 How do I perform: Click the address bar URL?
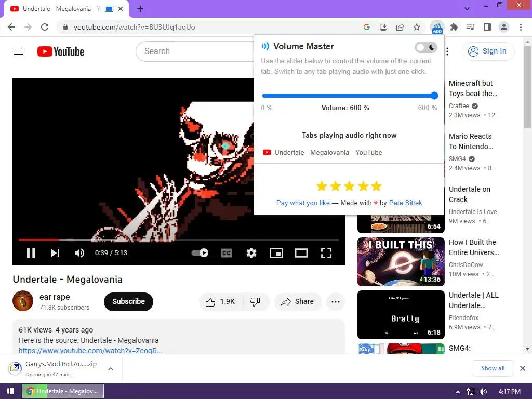coord(135,27)
